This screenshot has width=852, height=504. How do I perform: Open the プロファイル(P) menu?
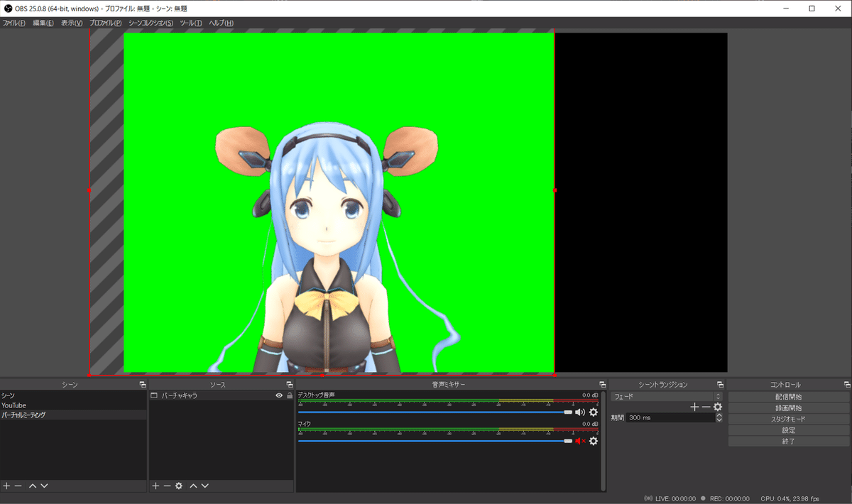point(106,23)
